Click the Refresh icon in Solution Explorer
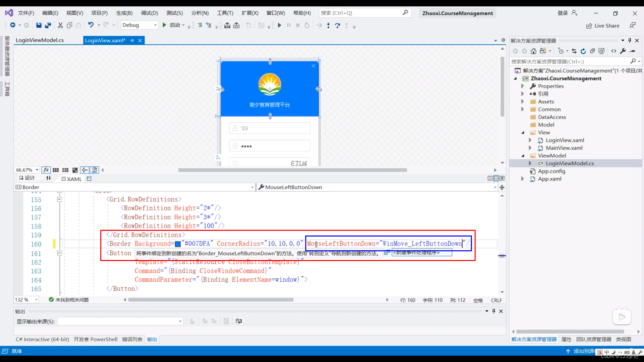The image size is (644, 362). pos(583,51)
